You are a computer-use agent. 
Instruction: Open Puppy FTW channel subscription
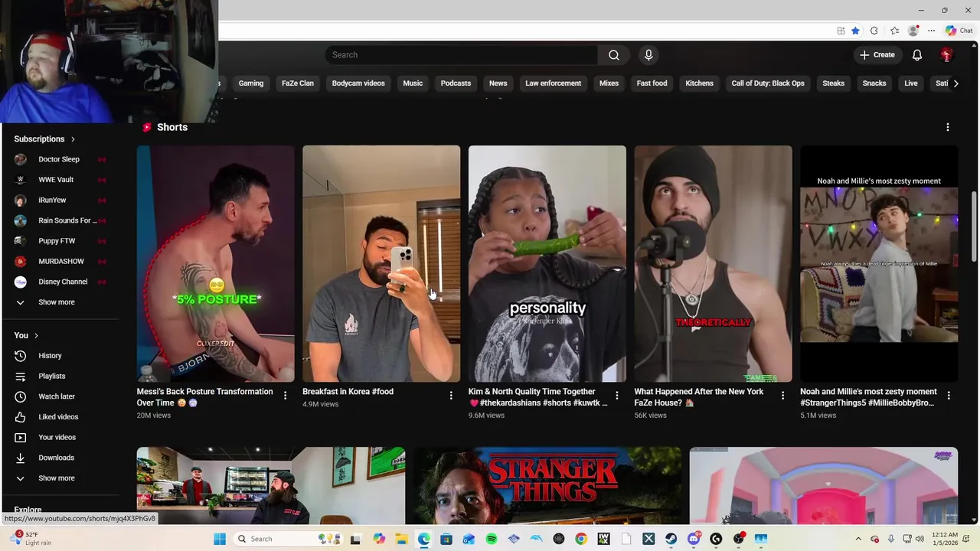(x=60, y=241)
